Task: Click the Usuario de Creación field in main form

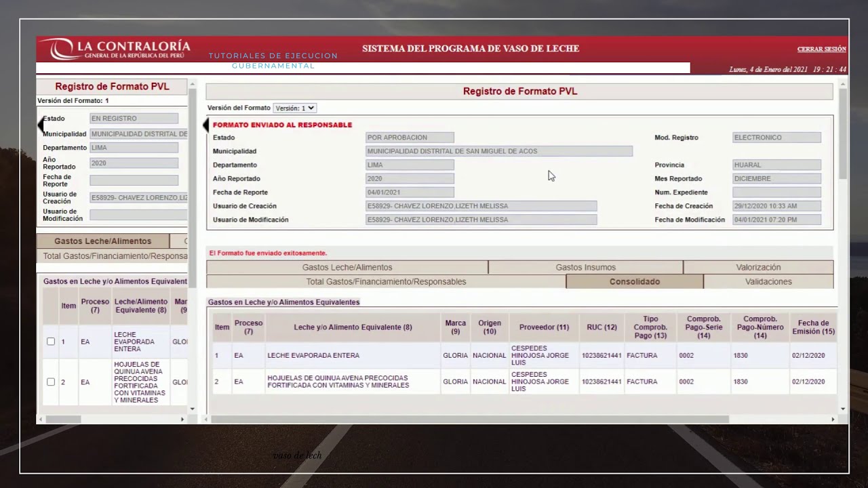Action: point(481,206)
